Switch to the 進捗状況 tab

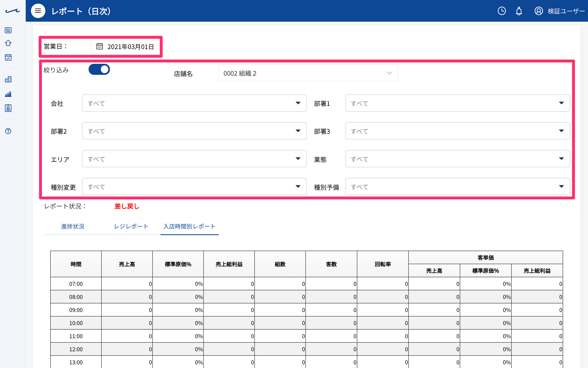point(73,226)
